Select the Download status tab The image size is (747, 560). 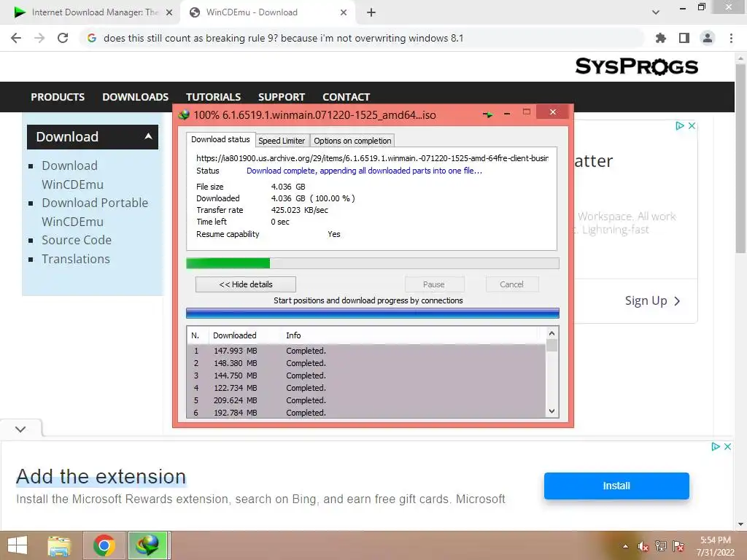220,139
